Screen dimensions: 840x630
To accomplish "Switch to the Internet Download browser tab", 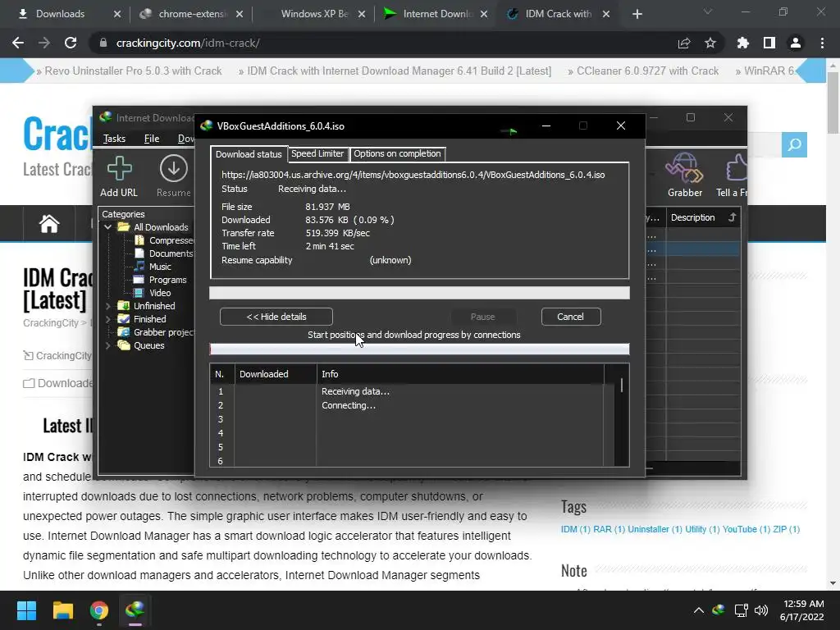I will coord(438,14).
